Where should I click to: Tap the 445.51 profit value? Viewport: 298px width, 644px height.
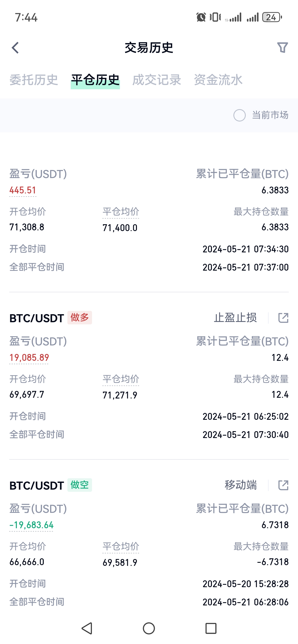(23, 190)
